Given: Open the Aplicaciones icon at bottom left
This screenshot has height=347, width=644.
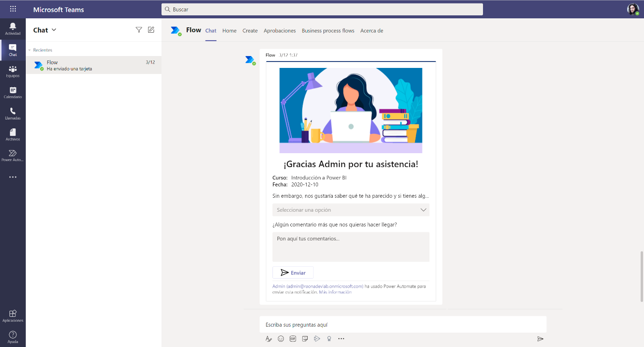Looking at the screenshot, I should [12, 316].
